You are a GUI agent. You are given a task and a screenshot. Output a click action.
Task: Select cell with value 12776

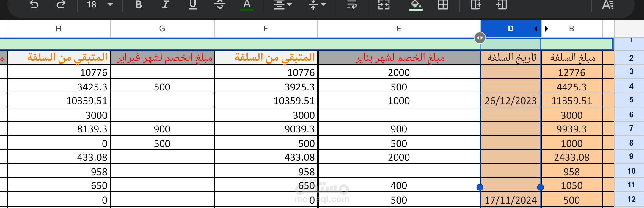click(x=571, y=72)
